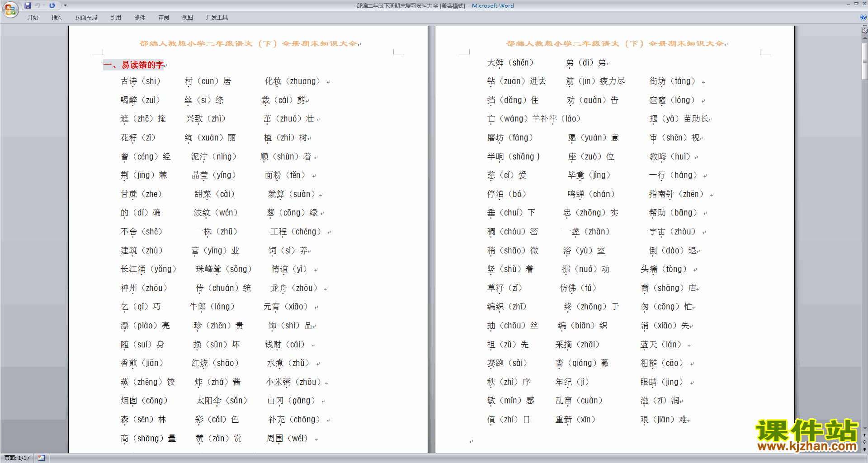868x463 pixels.
Task: Click the blue Help question mark icon
Action: point(863,18)
